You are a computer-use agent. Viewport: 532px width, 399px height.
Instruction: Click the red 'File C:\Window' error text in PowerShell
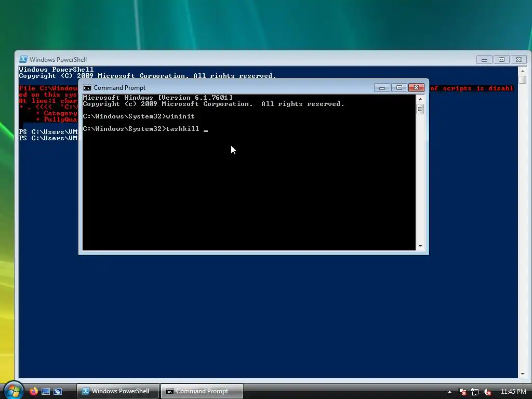point(48,88)
